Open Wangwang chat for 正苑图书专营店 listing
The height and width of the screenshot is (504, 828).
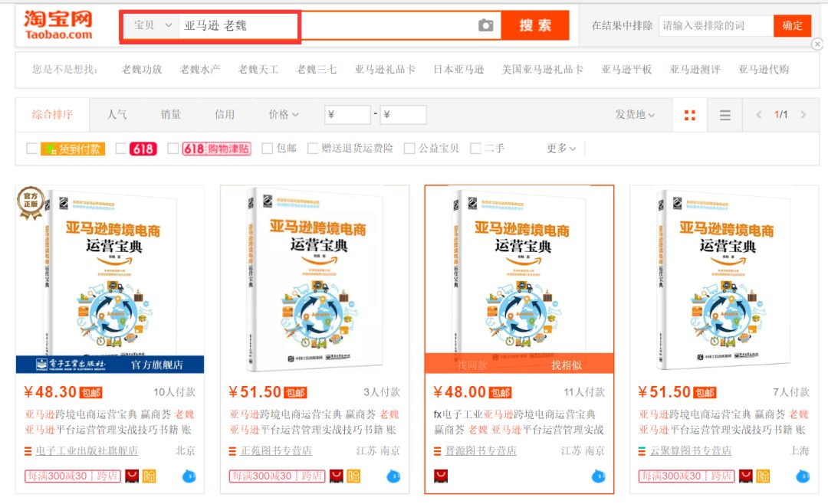tap(393, 476)
